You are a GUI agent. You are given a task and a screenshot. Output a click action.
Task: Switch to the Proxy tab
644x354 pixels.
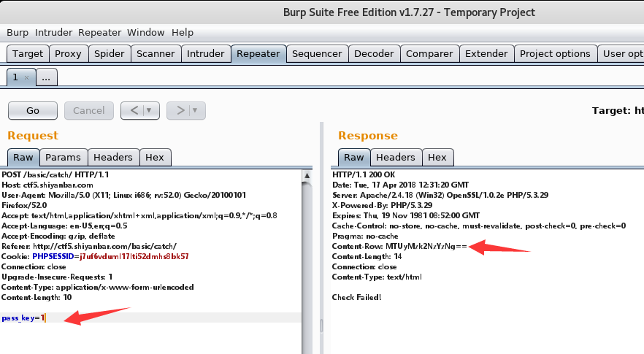point(68,54)
